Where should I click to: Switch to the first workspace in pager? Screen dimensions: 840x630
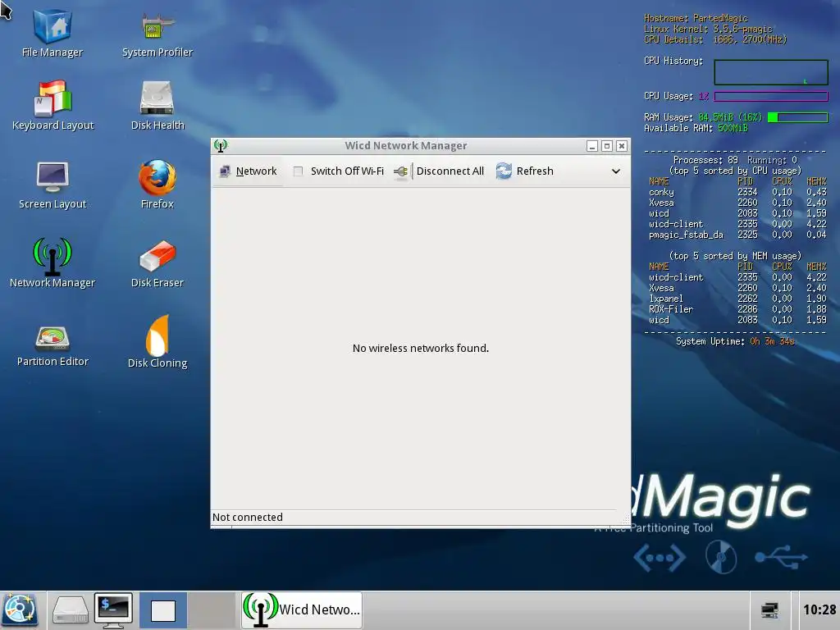[163, 610]
